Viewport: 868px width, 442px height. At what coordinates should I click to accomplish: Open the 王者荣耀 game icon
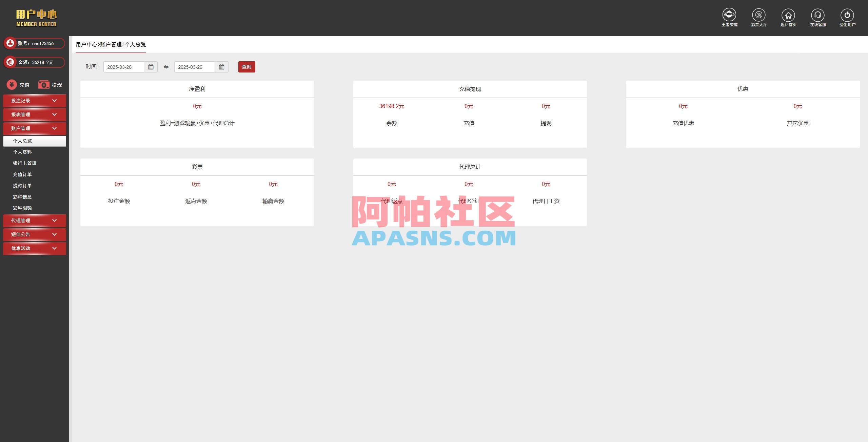729,15
